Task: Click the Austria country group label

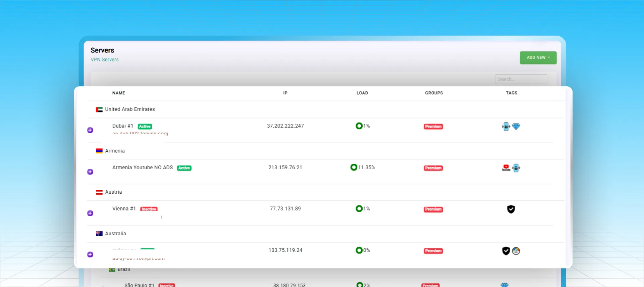Action: 113,192
